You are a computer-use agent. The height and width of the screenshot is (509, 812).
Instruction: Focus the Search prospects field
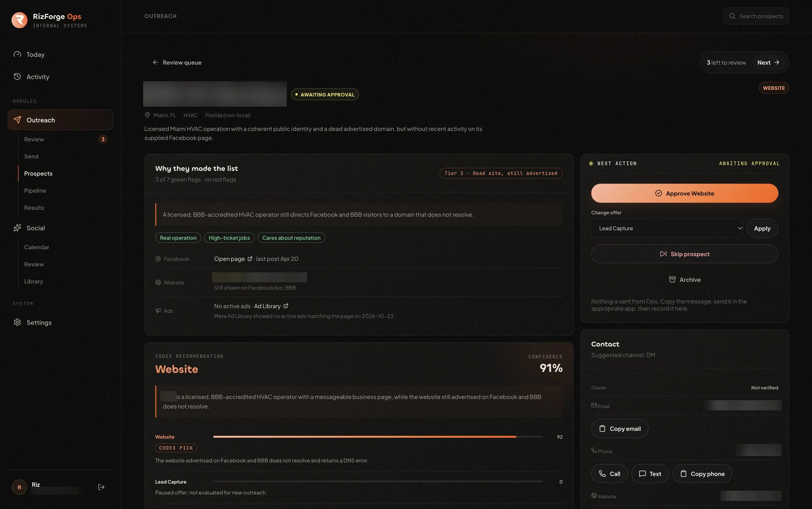click(x=756, y=16)
